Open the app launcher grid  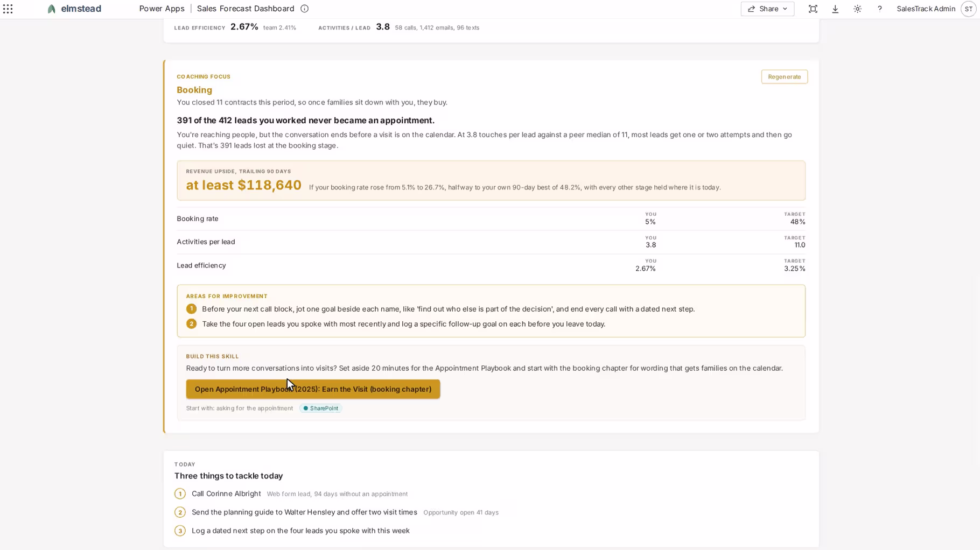click(x=8, y=9)
